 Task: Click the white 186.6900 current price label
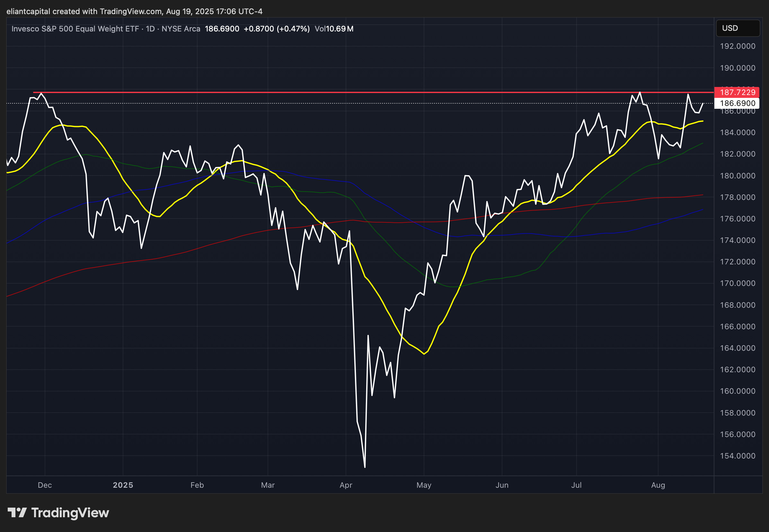(x=737, y=103)
